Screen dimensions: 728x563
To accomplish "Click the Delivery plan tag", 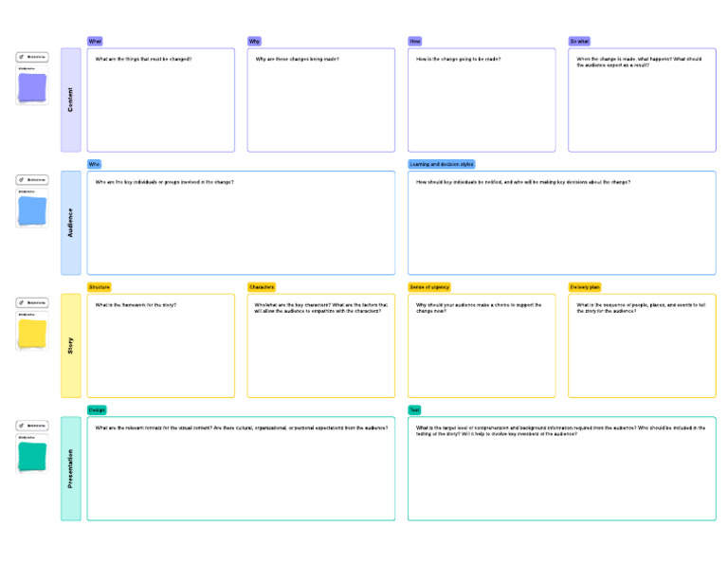I will coord(585,287).
